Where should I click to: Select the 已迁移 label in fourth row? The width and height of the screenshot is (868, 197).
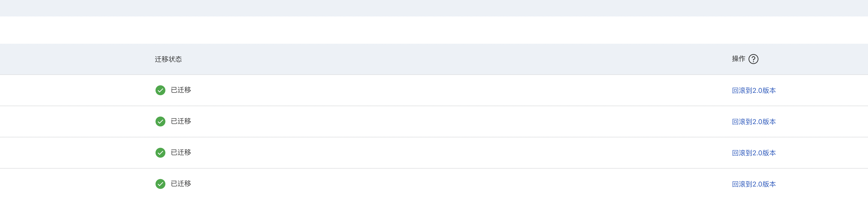[181, 183]
